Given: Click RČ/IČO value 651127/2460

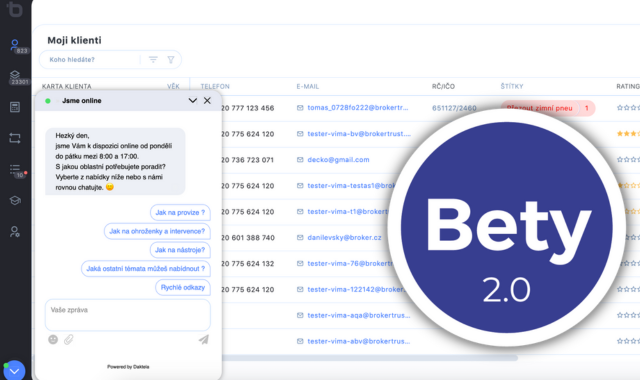Looking at the screenshot, I should [454, 108].
